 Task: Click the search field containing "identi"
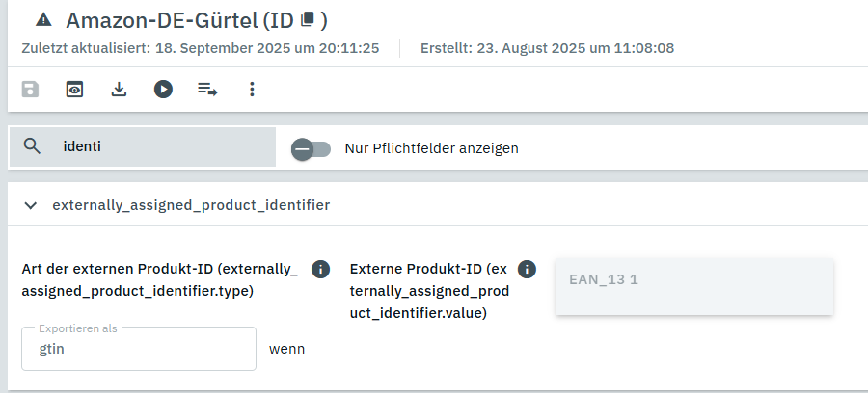(164, 147)
